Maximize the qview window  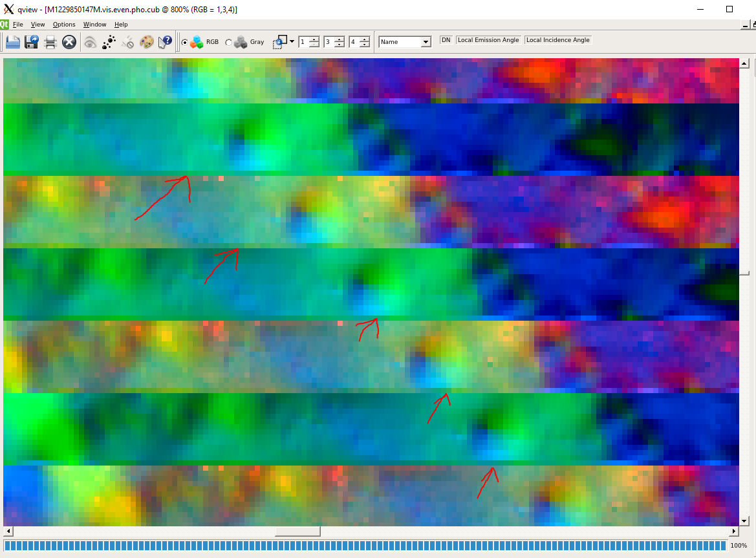(729, 9)
